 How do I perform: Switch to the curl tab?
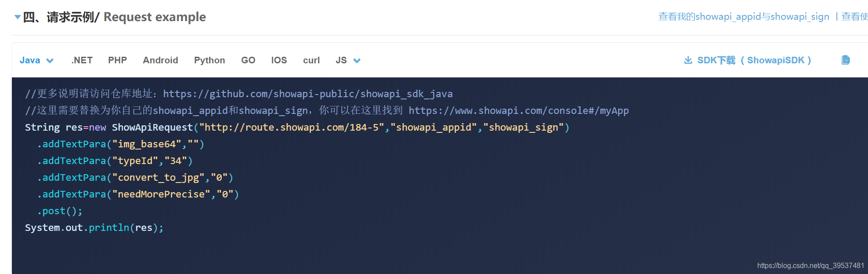point(311,60)
